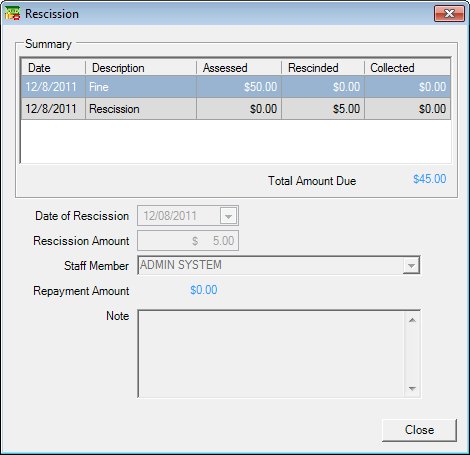Close the Rescission dialog with the X
The height and width of the screenshot is (455, 470).
[449, 14]
